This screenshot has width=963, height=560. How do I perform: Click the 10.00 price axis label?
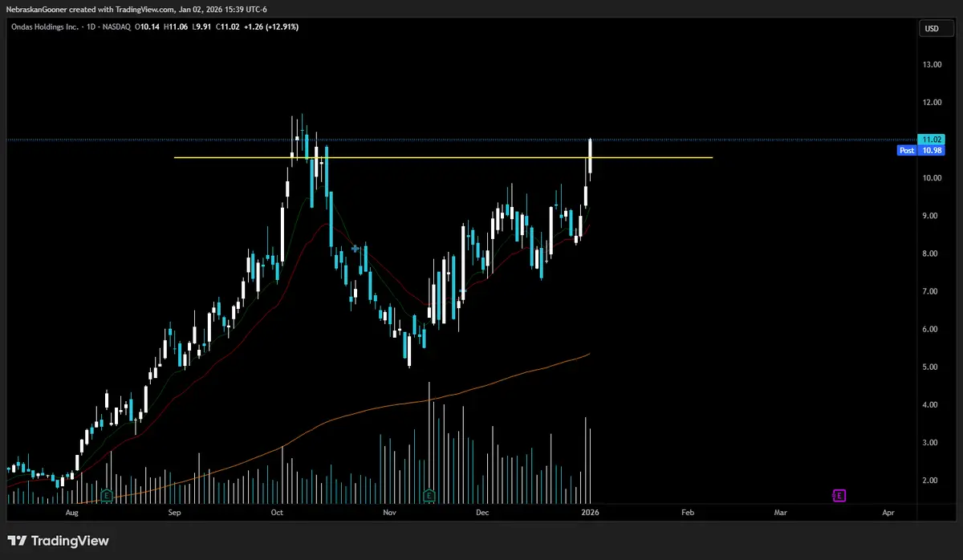pos(931,177)
